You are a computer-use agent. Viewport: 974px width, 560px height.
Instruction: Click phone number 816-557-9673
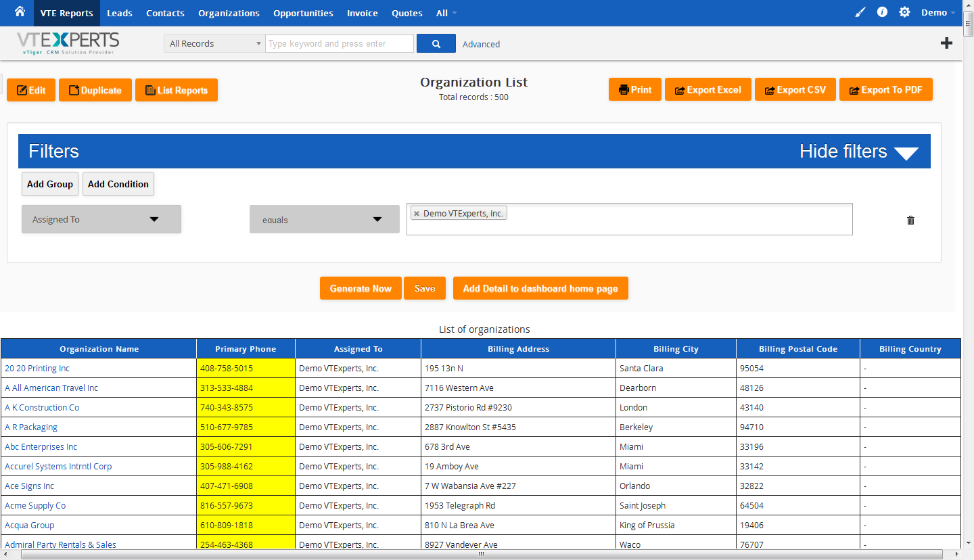227,506
